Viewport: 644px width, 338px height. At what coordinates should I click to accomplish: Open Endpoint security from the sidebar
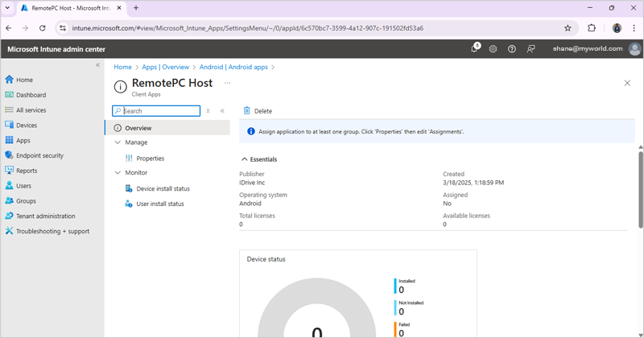[39, 155]
